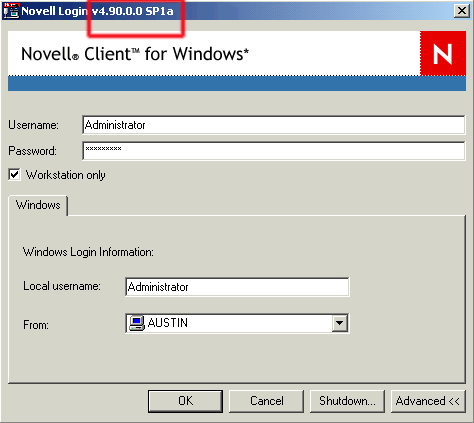Image resolution: width=474 pixels, height=423 pixels.
Task: Click the Novell Login title bar icon
Action: tap(11, 10)
